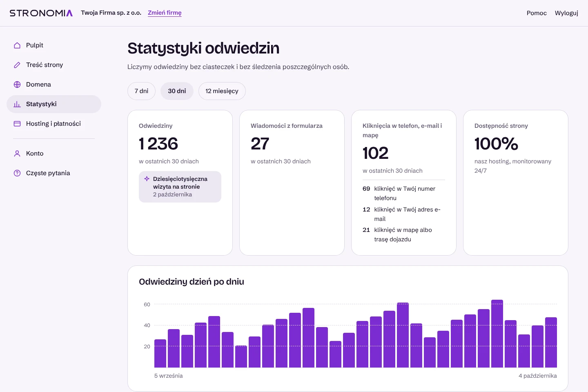Select the 12 miesięcy time range

click(222, 91)
